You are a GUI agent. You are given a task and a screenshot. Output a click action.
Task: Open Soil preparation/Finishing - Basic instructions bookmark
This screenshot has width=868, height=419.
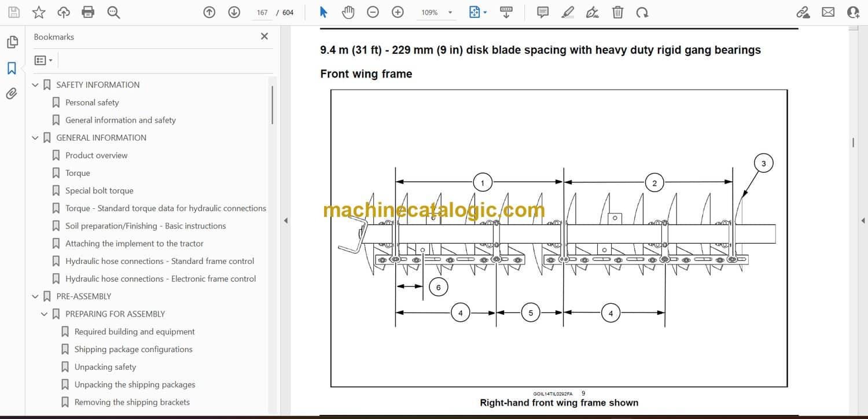point(145,226)
